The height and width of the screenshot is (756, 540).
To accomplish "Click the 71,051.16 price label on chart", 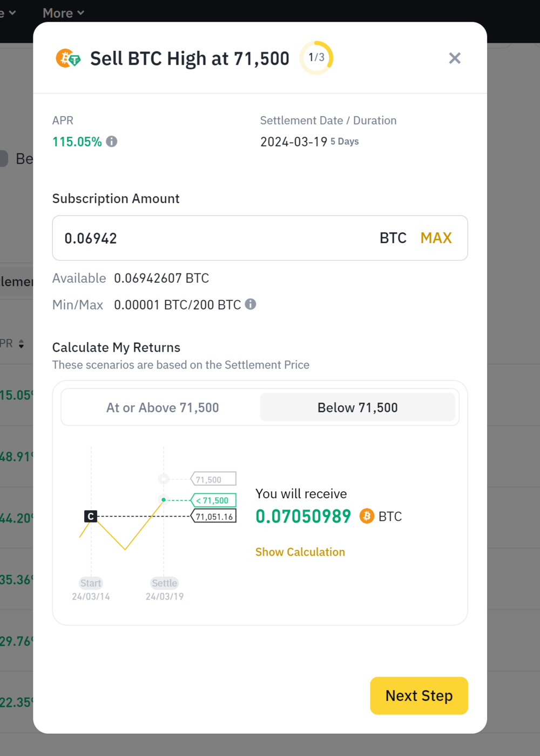I will [x=214, y=517].
